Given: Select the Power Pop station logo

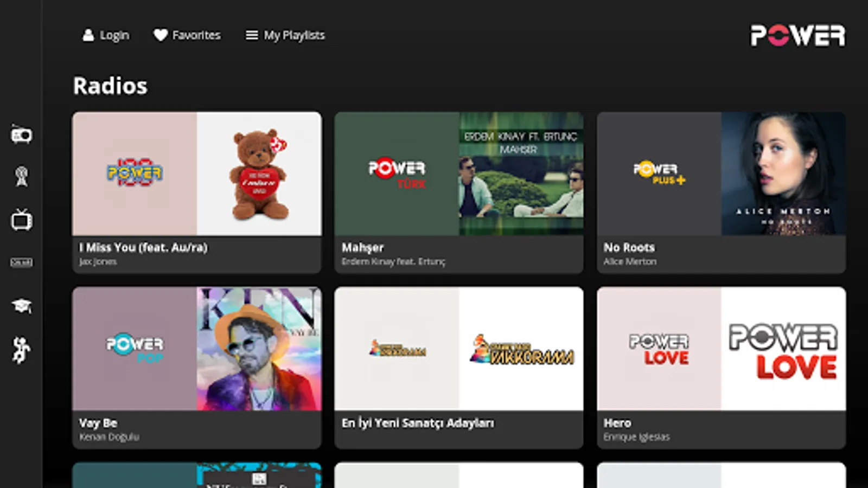Looking at the screenshot, I should (135, 348).
